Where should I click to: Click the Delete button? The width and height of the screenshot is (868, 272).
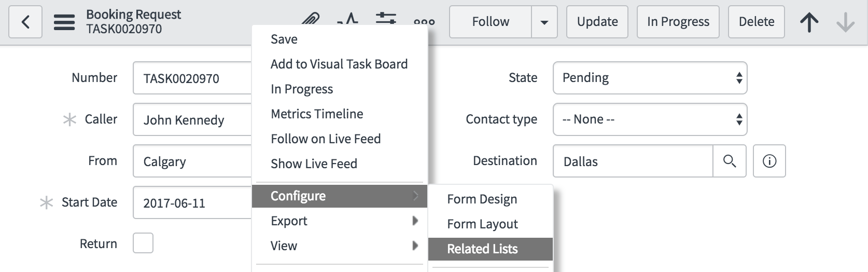coord(757,22)
